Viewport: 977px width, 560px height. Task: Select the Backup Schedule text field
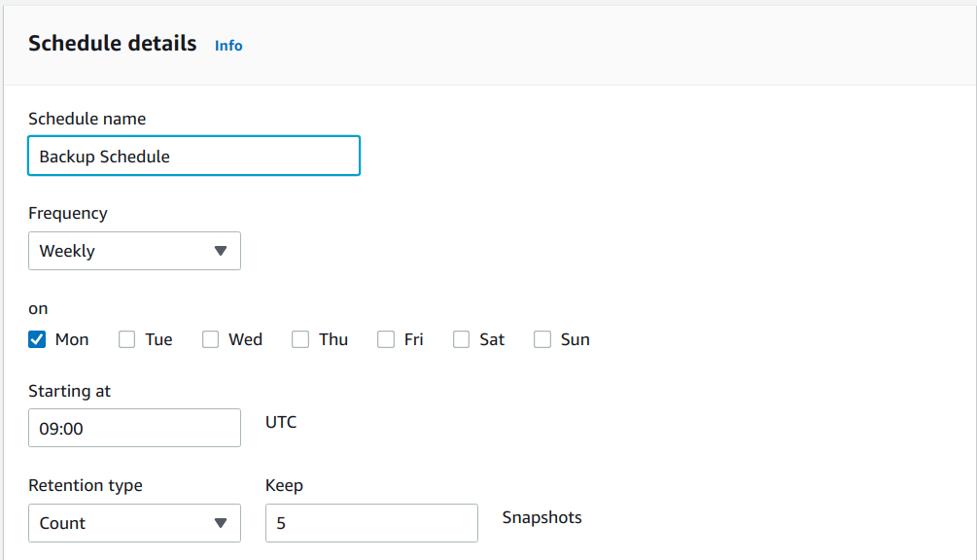[x=192, y=156]
